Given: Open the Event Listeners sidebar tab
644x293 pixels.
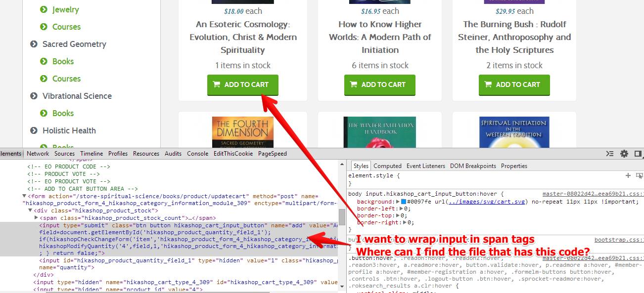Looking at the screenshot, I should tap(426, 166).
